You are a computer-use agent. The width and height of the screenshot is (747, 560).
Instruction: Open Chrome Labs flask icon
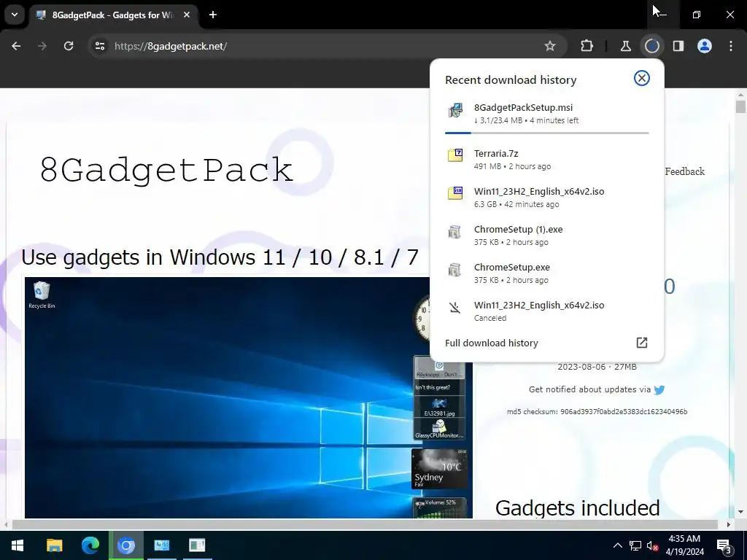coord(625,46)
